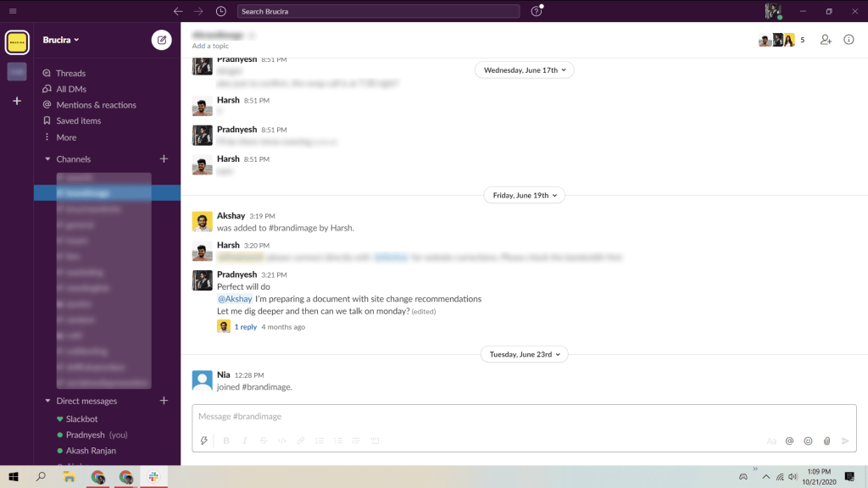Click the @Akshay mention
The height and width of the screenshot is (488, 868).
coord(235,299)
